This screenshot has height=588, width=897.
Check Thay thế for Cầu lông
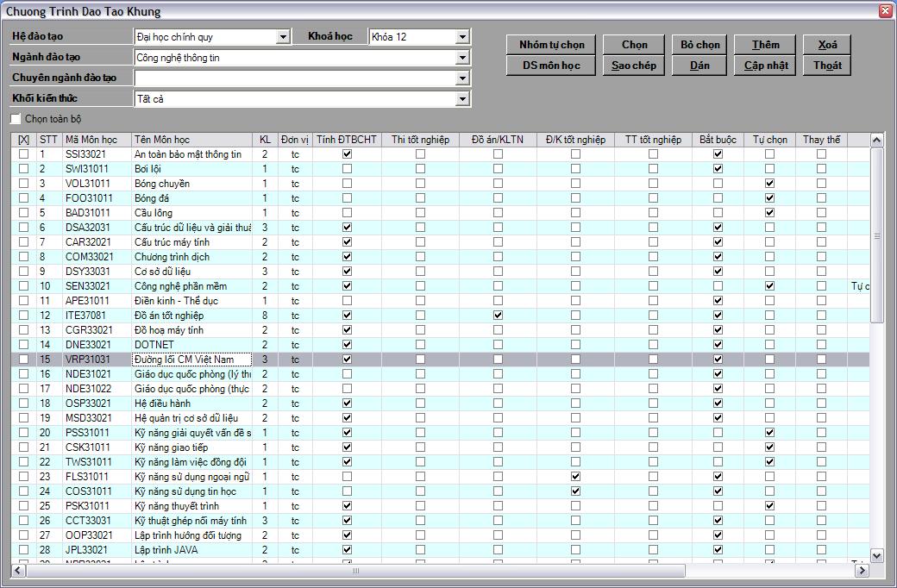pyautogui.click(x=821, y=213)
